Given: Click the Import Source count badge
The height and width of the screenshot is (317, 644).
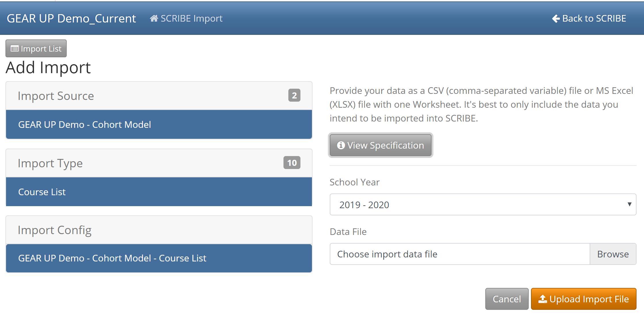Looking at the screenshot, I should coord(294,95).
